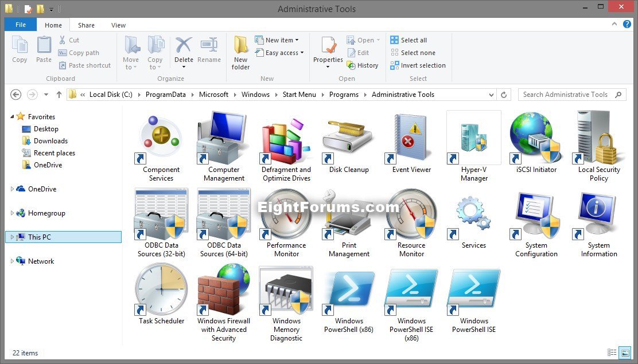This screenshot has height=364, width=638.
Task: Go back with the back arrow
Action: [x=15, y=95]
